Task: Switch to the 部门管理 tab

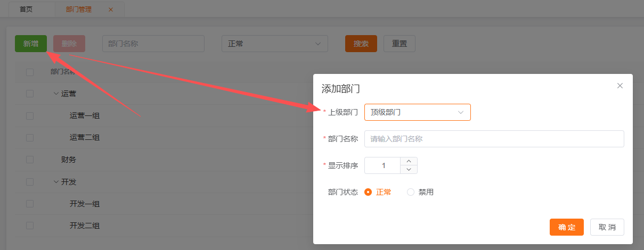Action: pyautogui.click(x=79, y=10)
